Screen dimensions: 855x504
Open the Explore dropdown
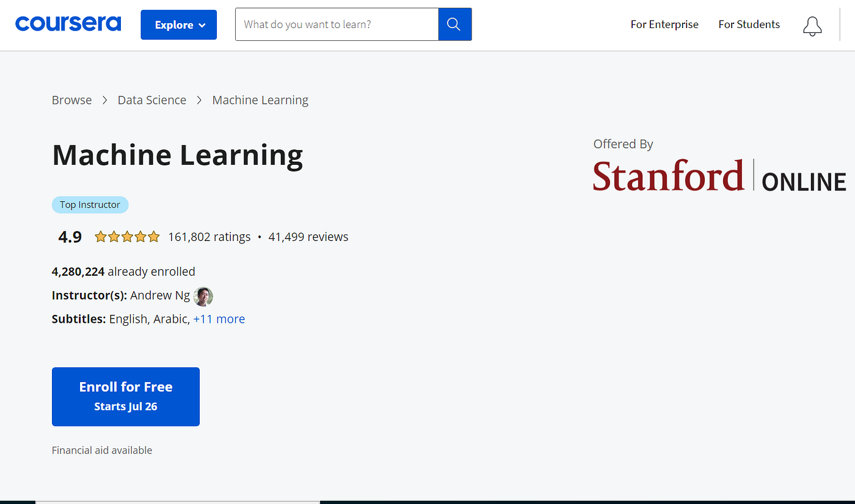[x=178, y=24]
